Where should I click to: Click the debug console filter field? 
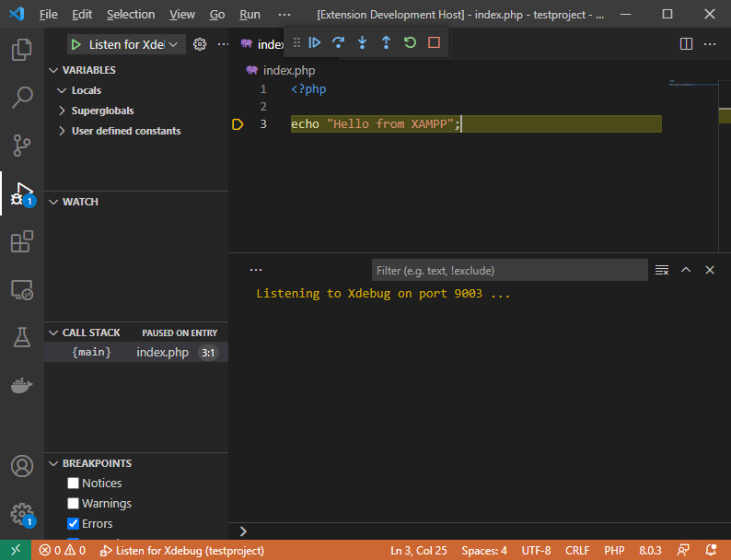click(x=509, y=271)
